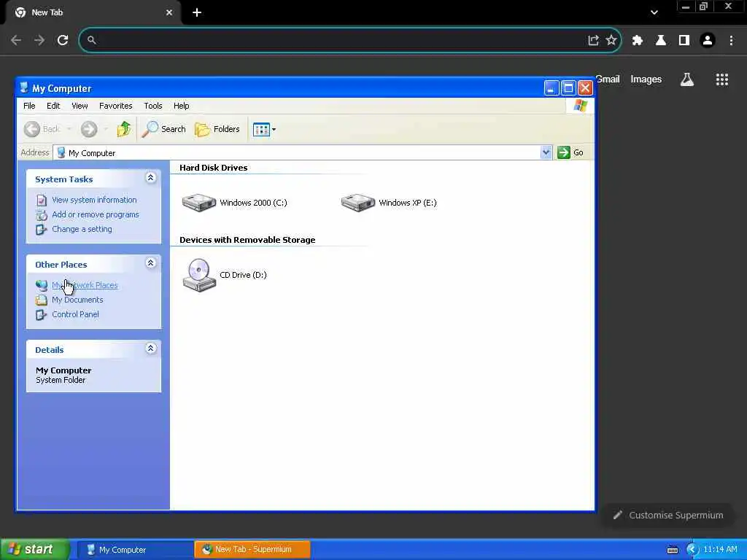The image size is (747, 560).
Task: Toggle the Folders pane button
Action: pyautogui.click(x=217, y=129)
